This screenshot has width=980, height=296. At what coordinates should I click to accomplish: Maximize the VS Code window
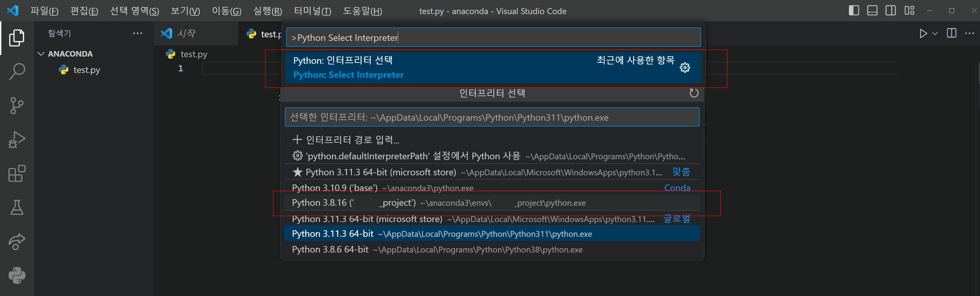pos(952,11)
